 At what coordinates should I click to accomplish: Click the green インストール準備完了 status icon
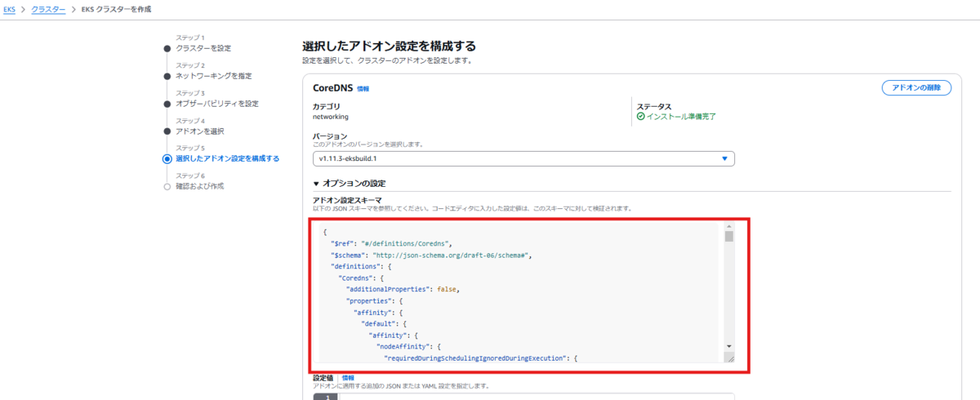[641, 116]
